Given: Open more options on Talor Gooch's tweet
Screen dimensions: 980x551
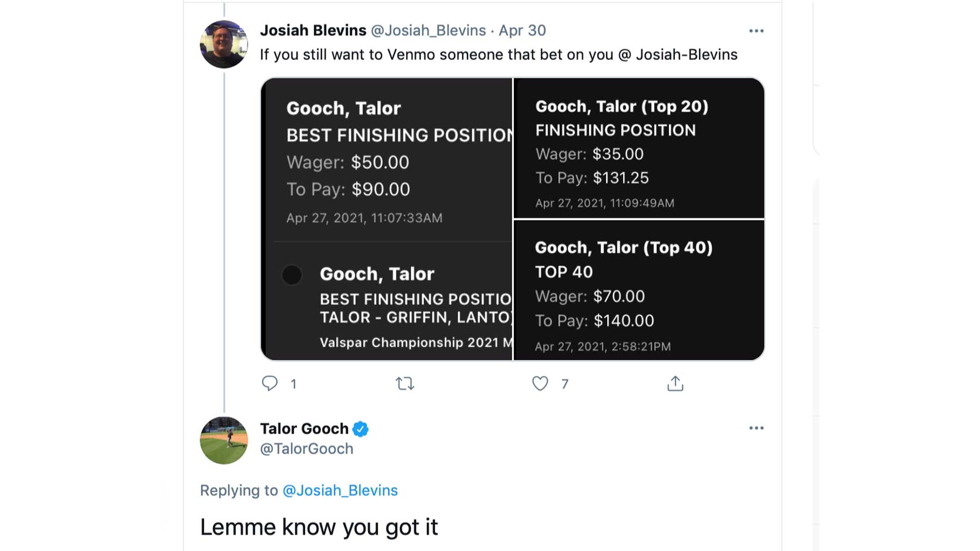Looking at the screenshot, I should tap(756, 428).
